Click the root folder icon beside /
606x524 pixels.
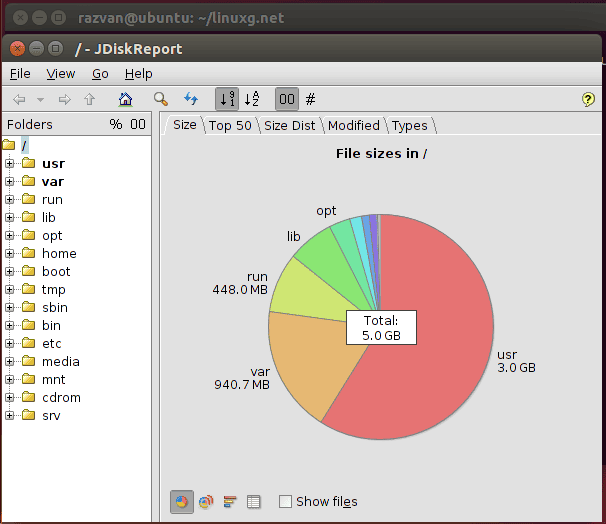pos(9,145)
